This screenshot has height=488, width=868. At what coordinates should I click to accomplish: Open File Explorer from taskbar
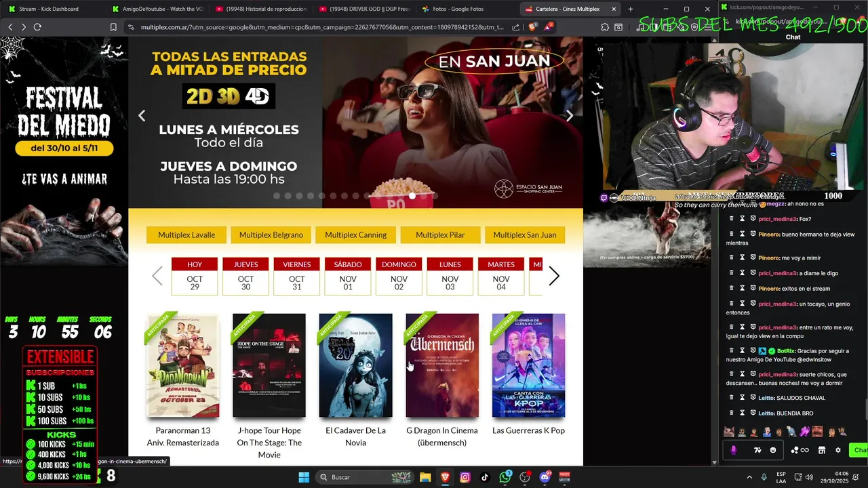pyautogui.click(x=425, y=477)
